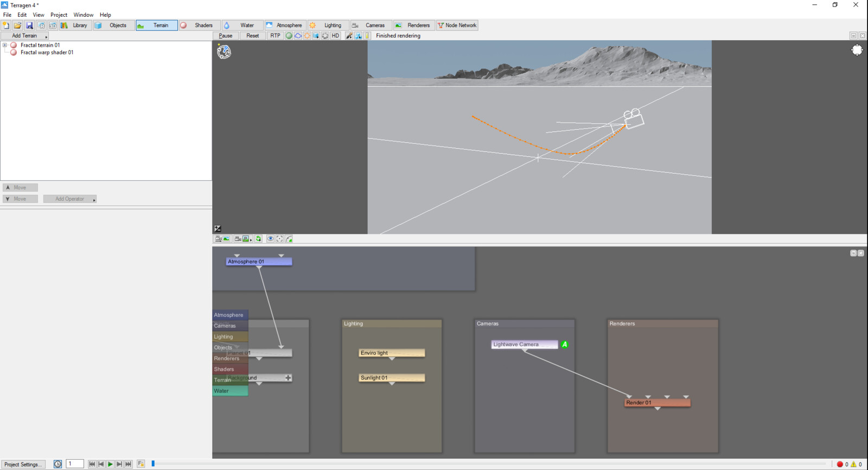Image resolution: width=868 pixels, height=470 pixels.
Task: Open the Add Operator dropdown
Action: pos(70,199)
